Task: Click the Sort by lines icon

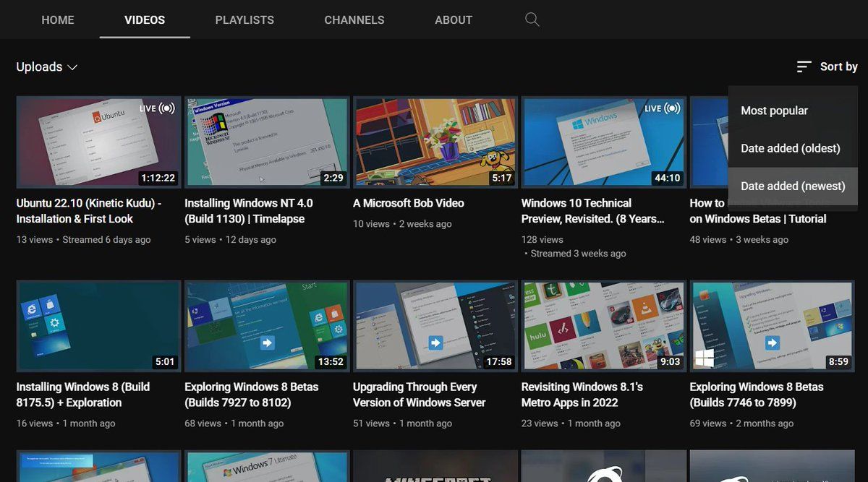Action: pyautogui.click(x=804, y=66)
